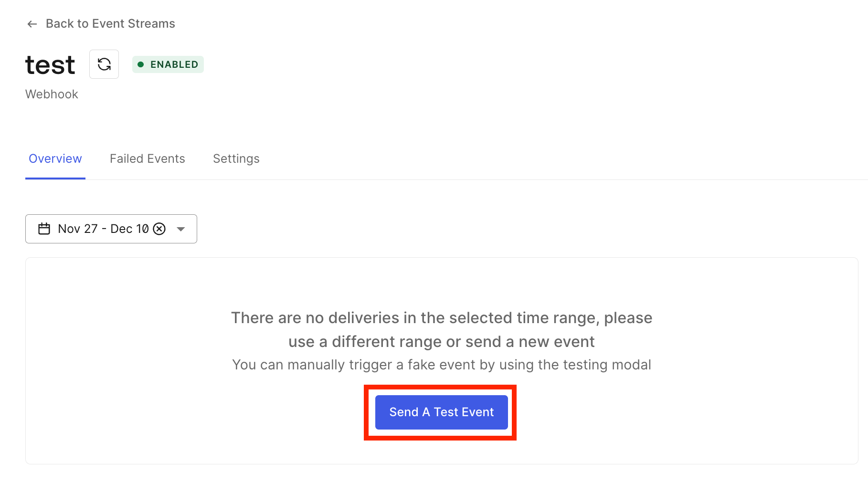Go back to Event Streams link
Image resolution: width=868 pixels, height=504 pixels.
click(x=110, y=24)
